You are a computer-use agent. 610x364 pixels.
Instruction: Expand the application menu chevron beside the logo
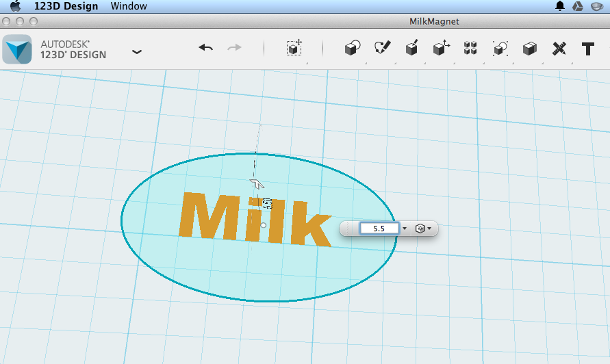(136, 52)
